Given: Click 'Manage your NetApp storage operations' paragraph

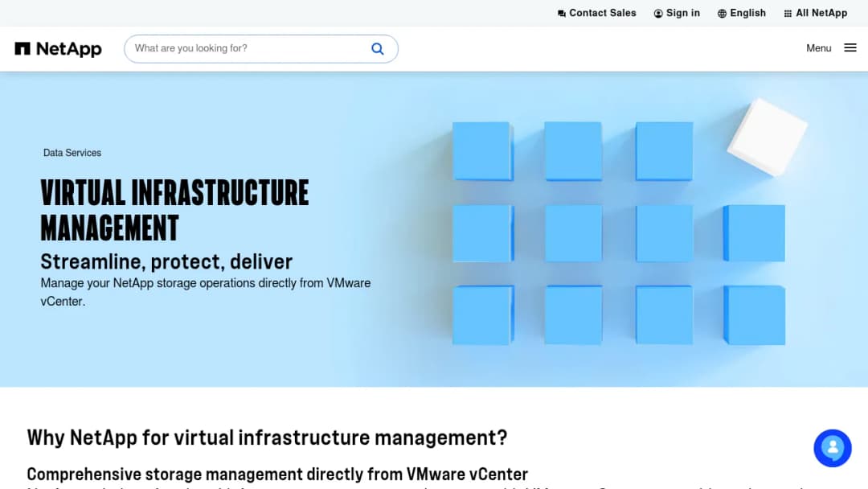Looking at the screenshot, I should 206,293.
